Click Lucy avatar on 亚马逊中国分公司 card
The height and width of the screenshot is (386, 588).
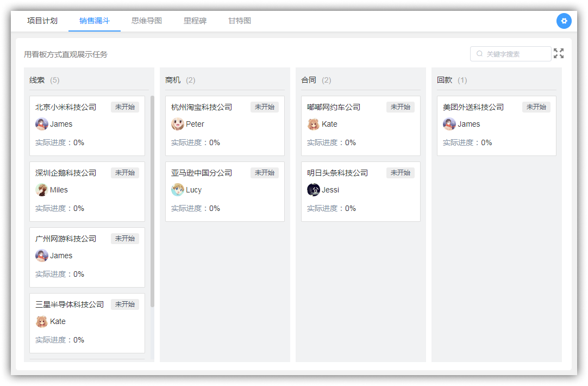(x=177, y=190)
